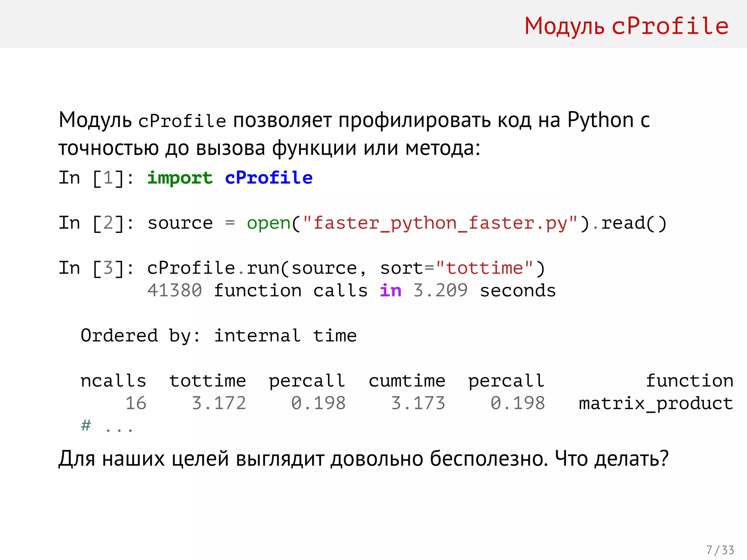Click the page number '7 / 33'
This screenshot has width=747, height=560.
click(x=720, y=550)
